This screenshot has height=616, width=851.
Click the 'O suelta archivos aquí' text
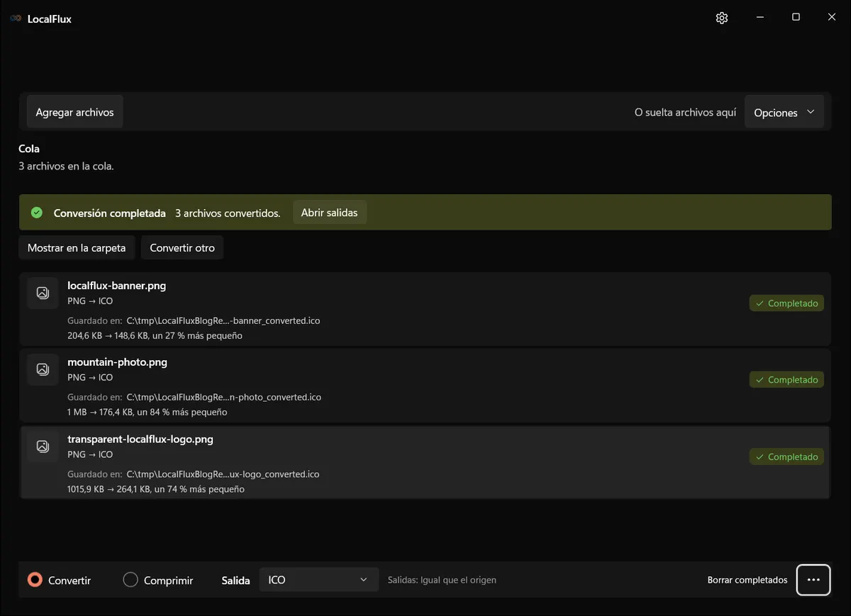click(x=686, y=113)
